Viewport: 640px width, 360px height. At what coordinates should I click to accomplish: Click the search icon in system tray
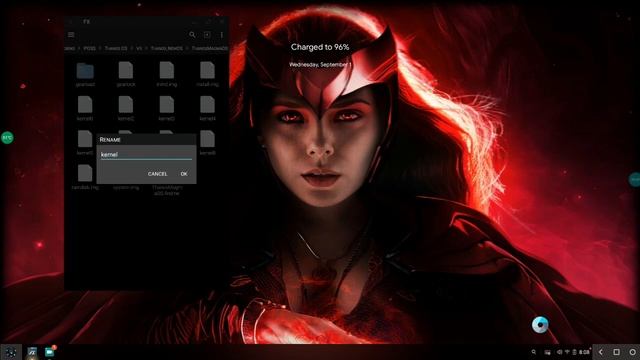[533, 352]
